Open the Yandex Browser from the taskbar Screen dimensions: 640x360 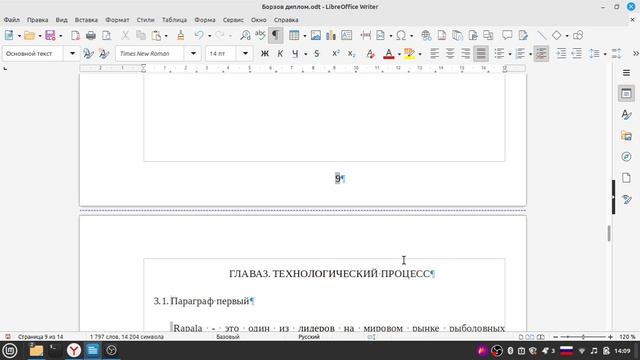click(74, 350)
